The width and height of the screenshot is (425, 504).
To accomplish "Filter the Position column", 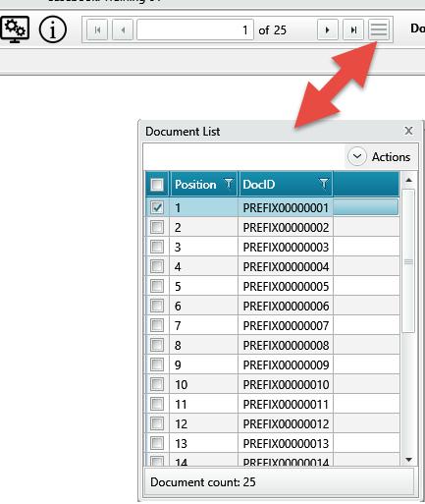I will 229,183.
